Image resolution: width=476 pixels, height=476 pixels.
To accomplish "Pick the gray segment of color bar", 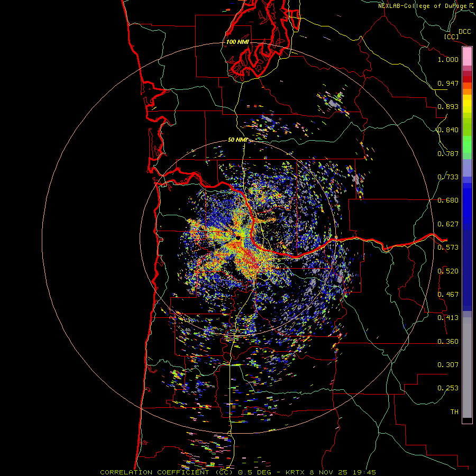I will coord(467,368).
